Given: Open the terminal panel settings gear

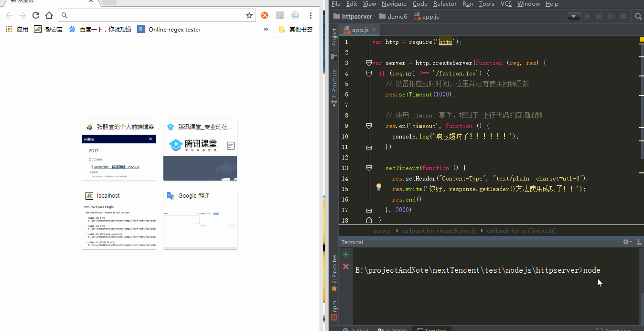Looking at the screenshot, I should 625,242.
